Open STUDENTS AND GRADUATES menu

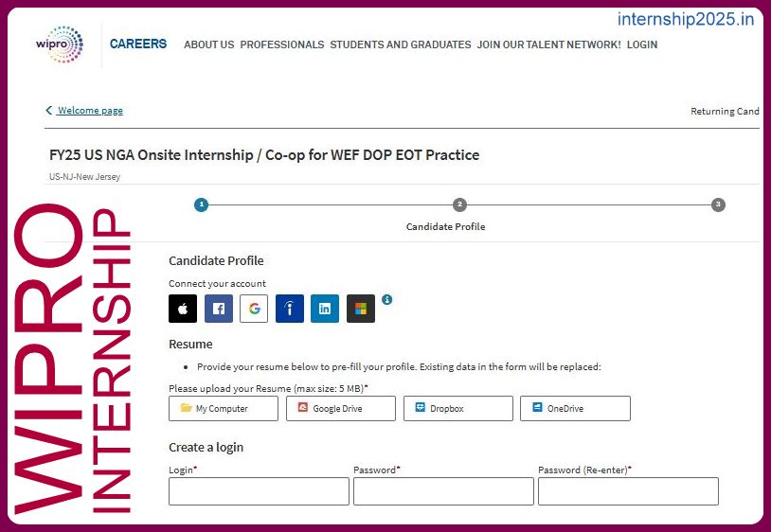tap(401, 44)
